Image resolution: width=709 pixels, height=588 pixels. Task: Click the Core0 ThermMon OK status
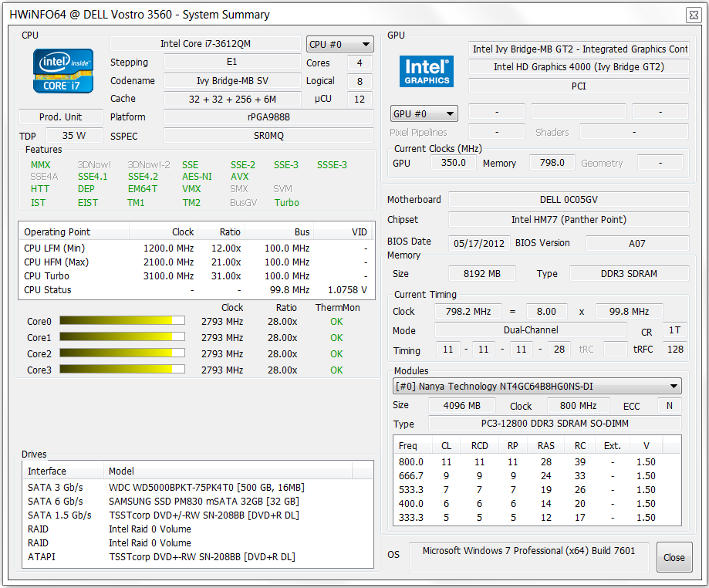click(336, 322)
